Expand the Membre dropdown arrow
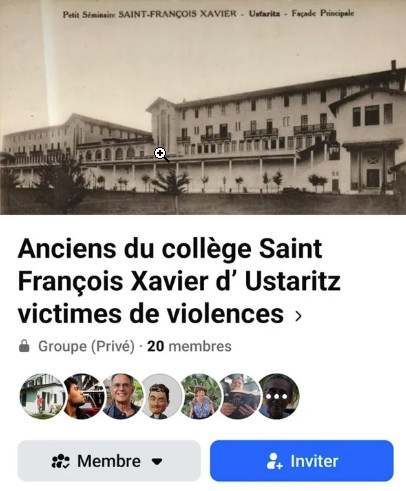 pyautogui.click(x=157, y=462)
